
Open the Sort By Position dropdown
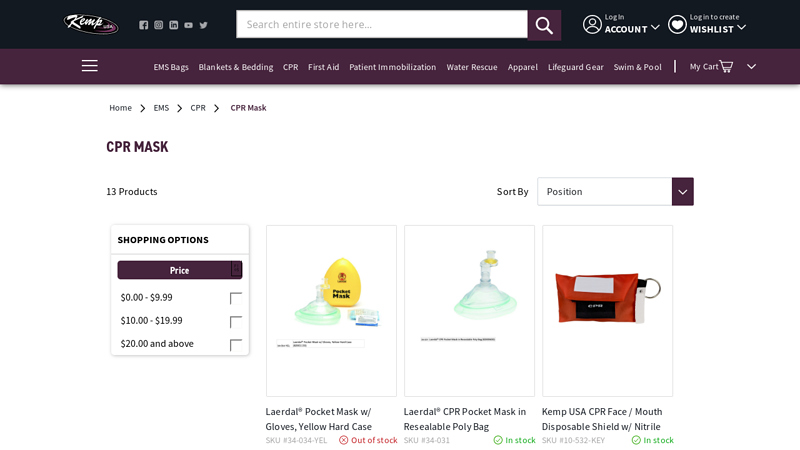[x=615, y=191]
